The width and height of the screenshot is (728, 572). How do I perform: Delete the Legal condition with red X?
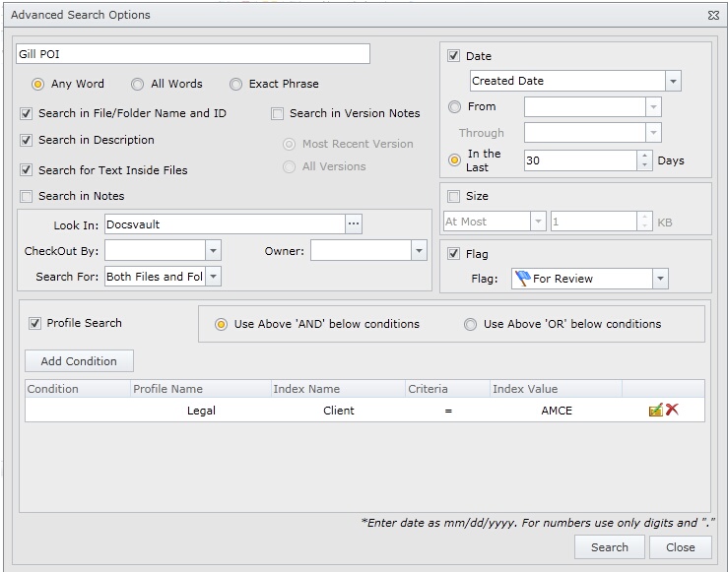pyautogui.click(x=672, y=410)
